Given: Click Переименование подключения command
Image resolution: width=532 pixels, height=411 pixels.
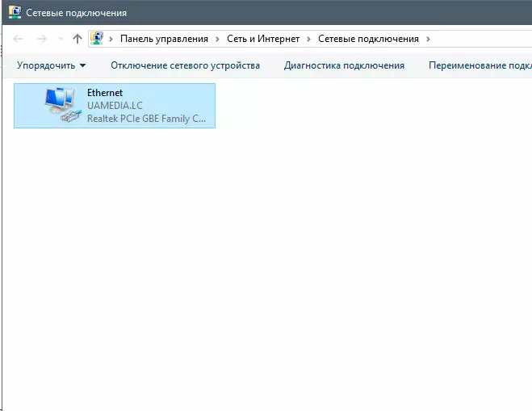Looking at the screenshot, I should coord(480,65).
